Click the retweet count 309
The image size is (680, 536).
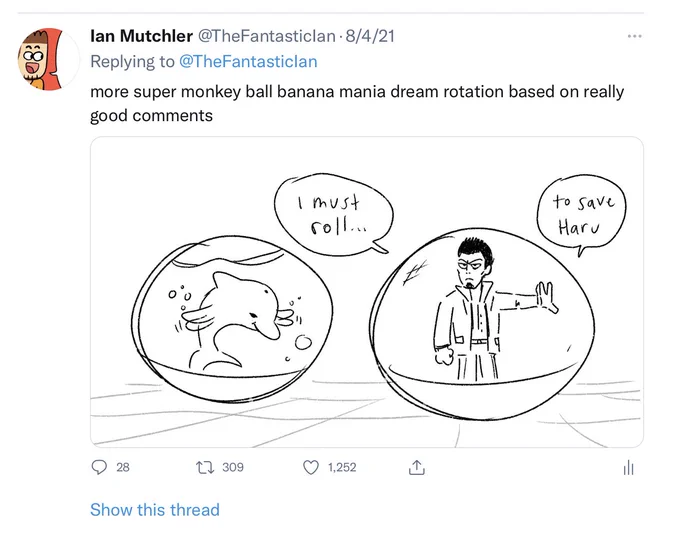click(x=233, y=467)
